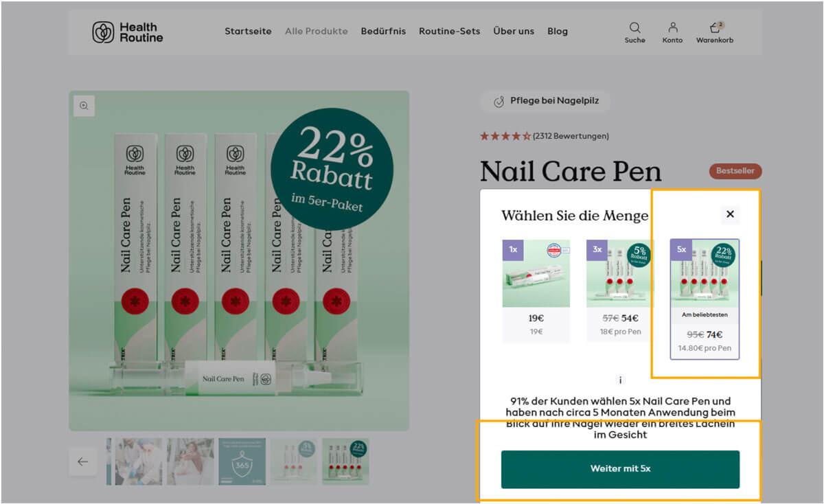824x504 pixels.
Task: Open the Suche search icon
Action: 635,32
